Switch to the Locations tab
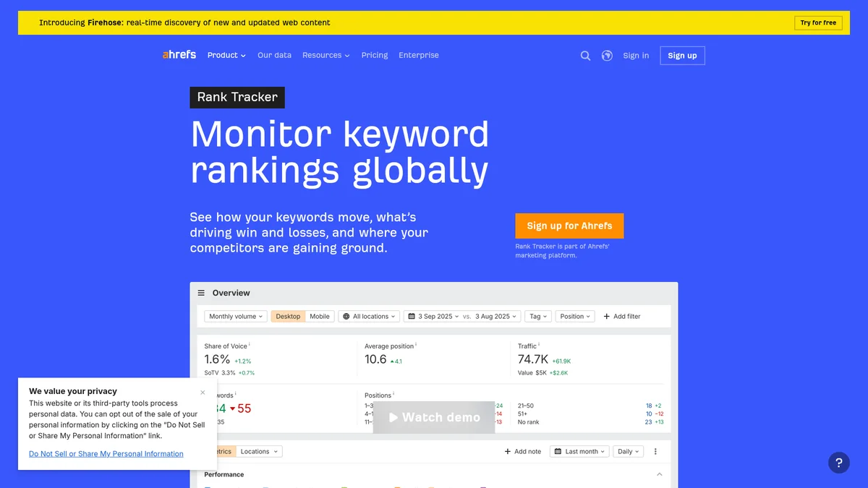This screenshot has height=488, width=868. pos(259,451)
